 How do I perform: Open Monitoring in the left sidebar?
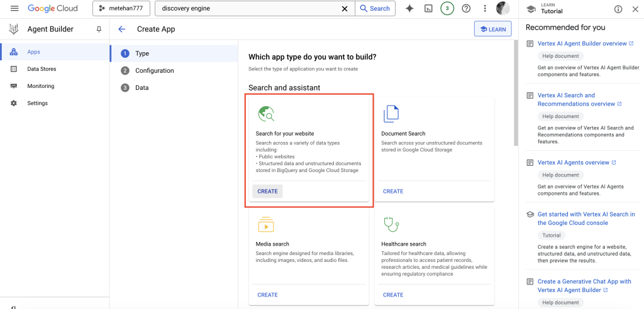tap(40, 86)
